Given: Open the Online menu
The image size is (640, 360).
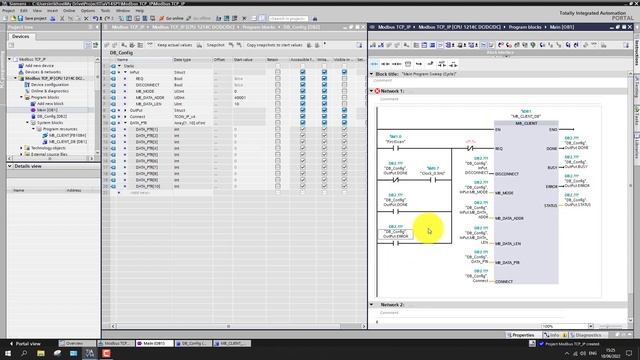Looking at the screenshot, I should 69,10.
